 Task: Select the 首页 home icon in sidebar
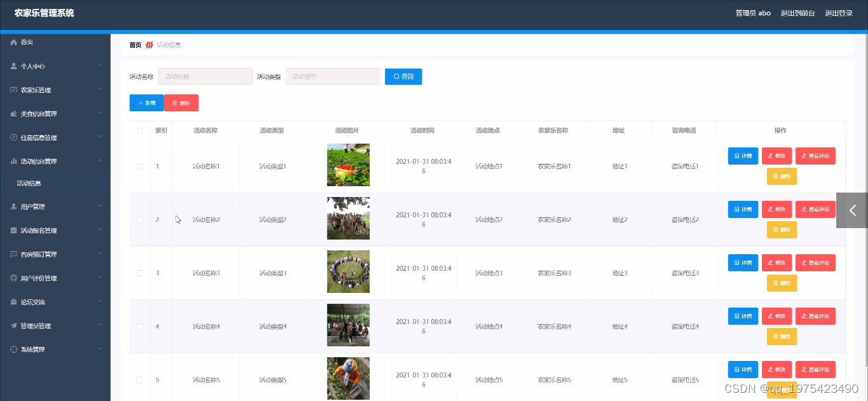pyautogui.click(x=14, y=42)
